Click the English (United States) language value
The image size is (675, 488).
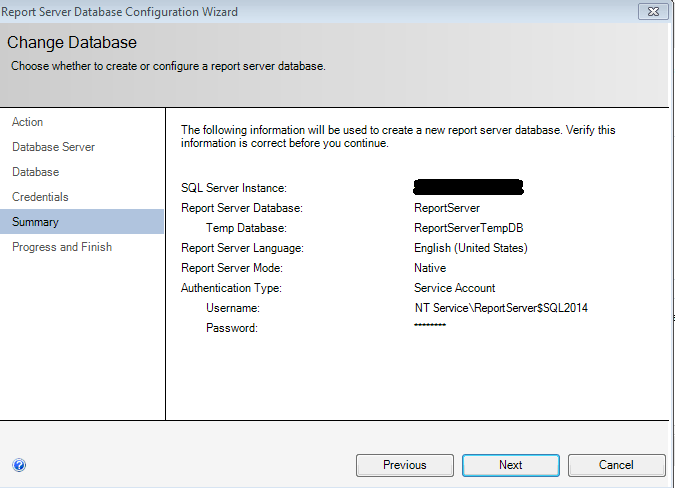(x=470, y=248)
